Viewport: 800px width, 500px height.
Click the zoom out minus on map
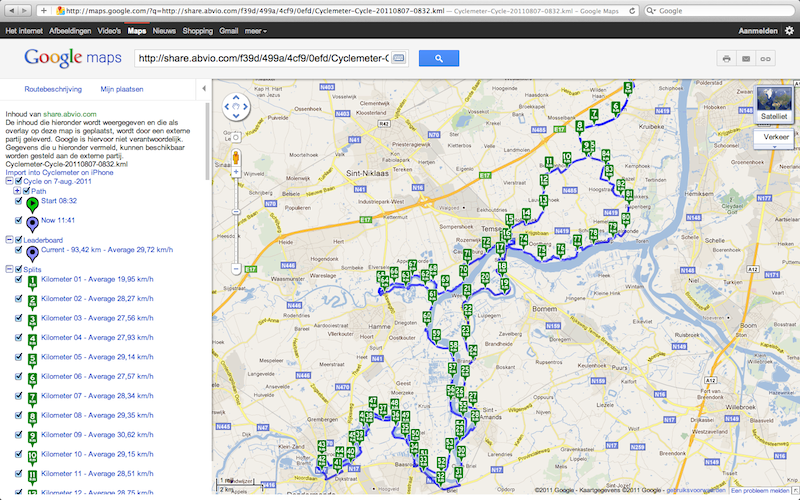[x=236, y=268]
